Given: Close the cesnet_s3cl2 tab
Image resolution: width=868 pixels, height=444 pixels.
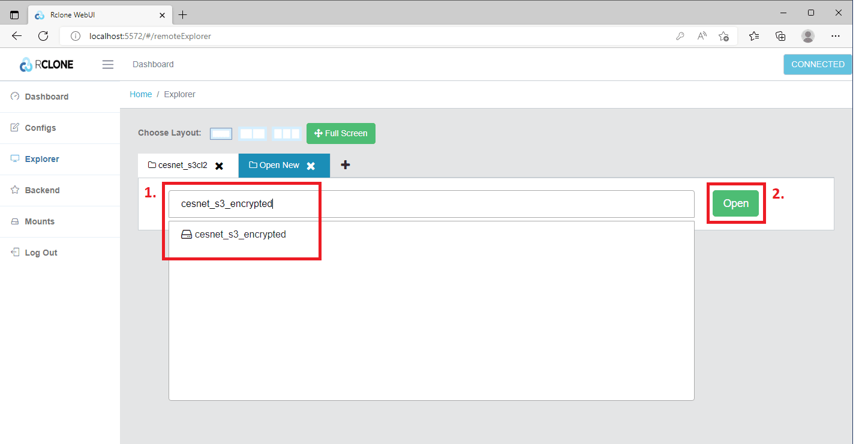Looking at the screenshot, I should click(220, 166).
